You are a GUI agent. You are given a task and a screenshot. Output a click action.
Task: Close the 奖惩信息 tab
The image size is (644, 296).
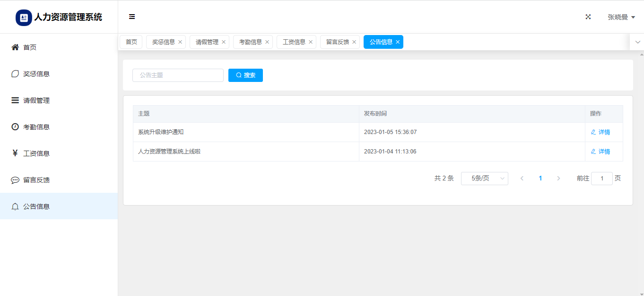click(x=180, y=42)
